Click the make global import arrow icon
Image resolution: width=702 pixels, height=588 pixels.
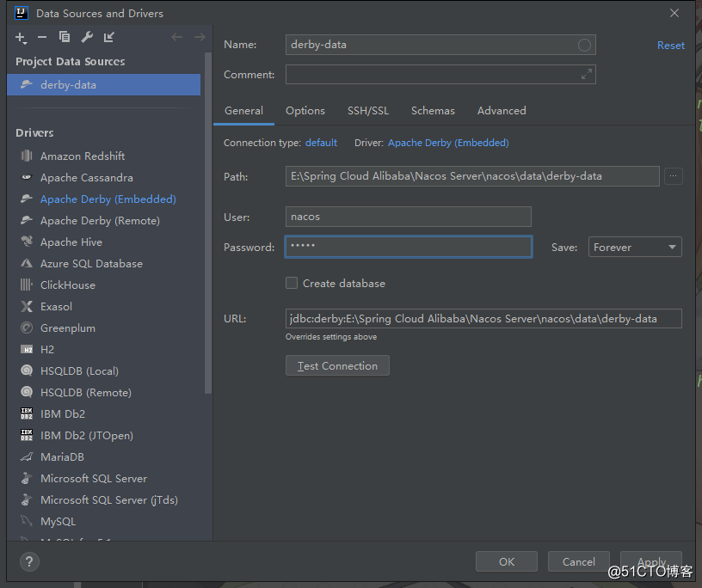tap(108, 37)
